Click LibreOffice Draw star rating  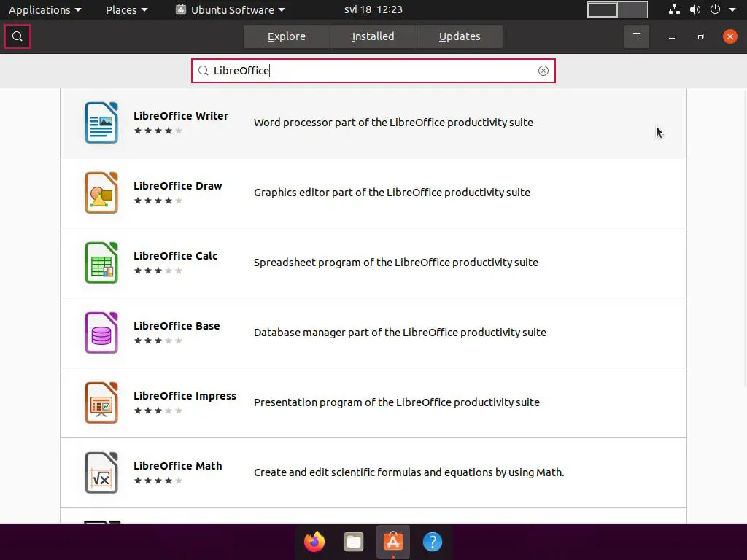click(x=158, y=201)
